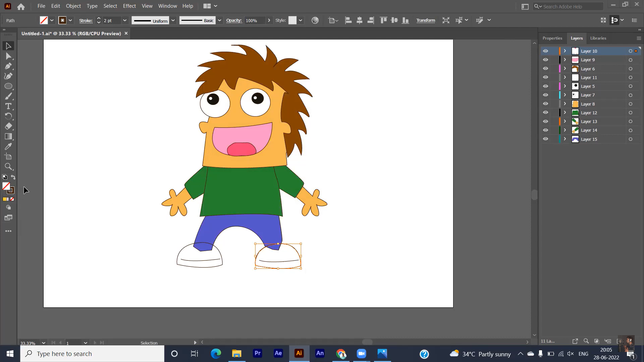The width and height of the screenshot is (644, 362).
Task: Toggle visibility of Layer 6
Action: pos(546,69)
